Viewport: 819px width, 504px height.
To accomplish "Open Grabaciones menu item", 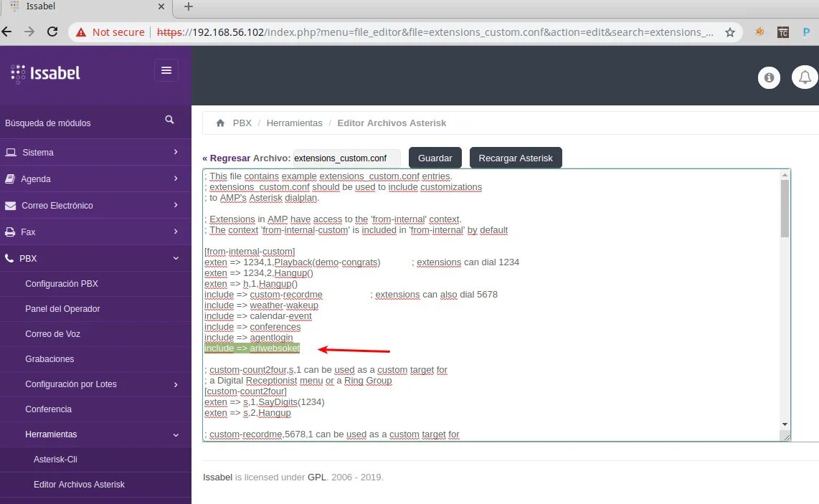I will 49,358.
